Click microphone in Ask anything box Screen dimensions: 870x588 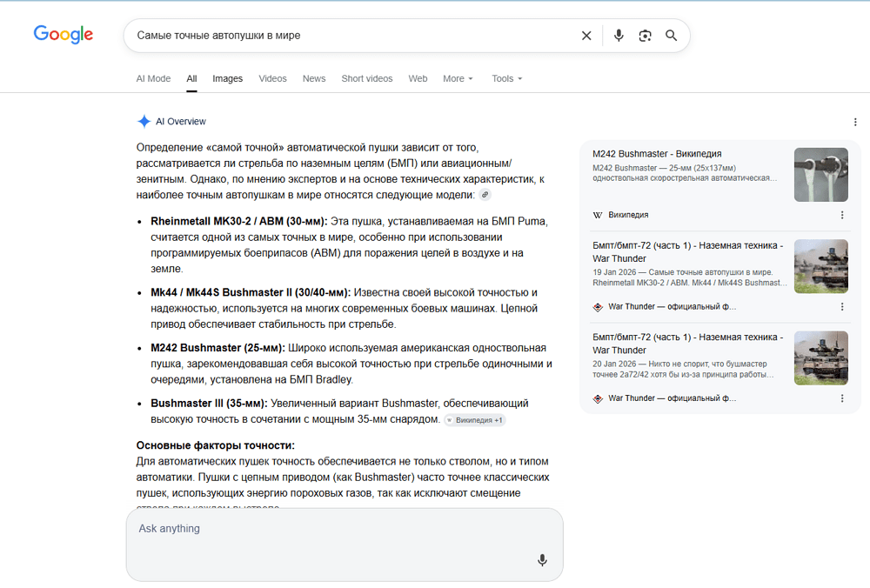coord(542,560)
